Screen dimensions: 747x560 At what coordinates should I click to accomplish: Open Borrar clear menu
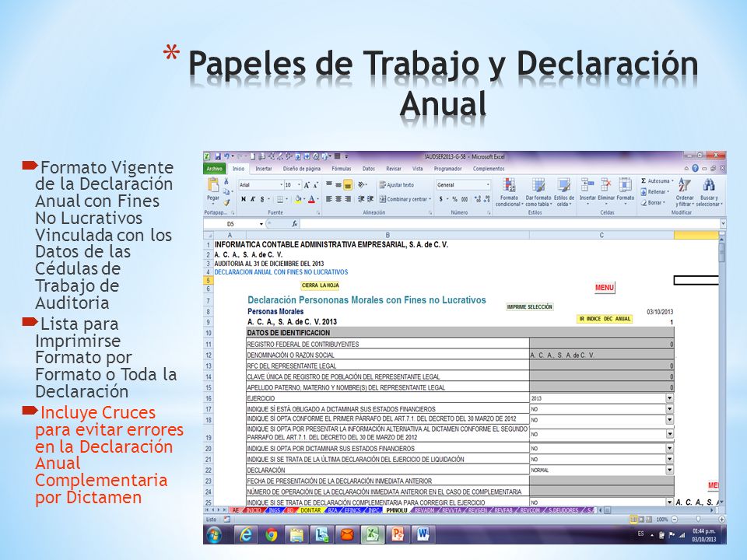[652, 202]
